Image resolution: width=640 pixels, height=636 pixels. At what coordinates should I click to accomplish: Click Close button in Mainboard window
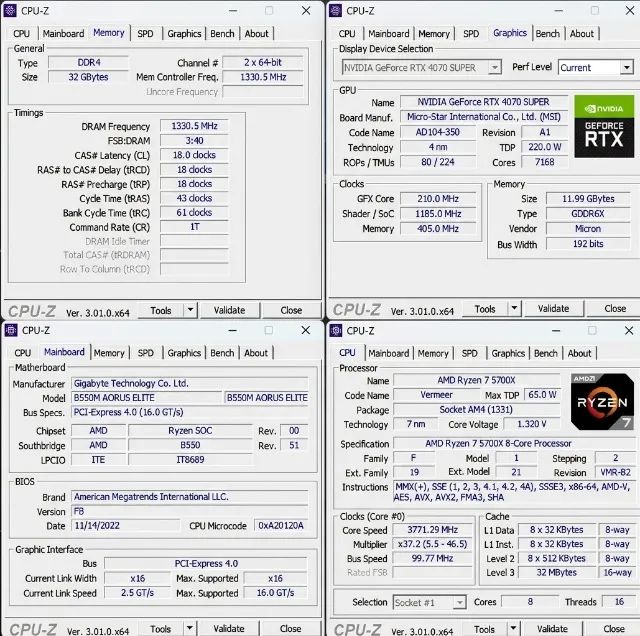[x=291, y=629]
